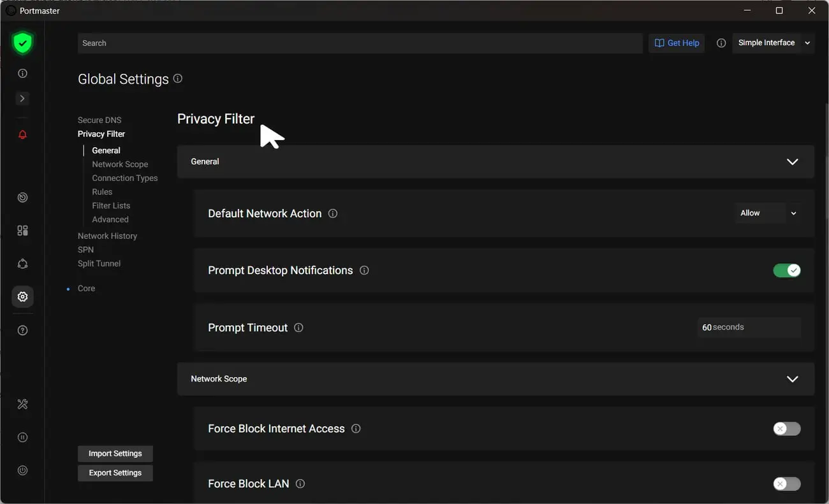The width and height of the screenshot is (829, 504).
Task: Enable Force Block Internet Access toggle
Action: (x=787, y=429)
